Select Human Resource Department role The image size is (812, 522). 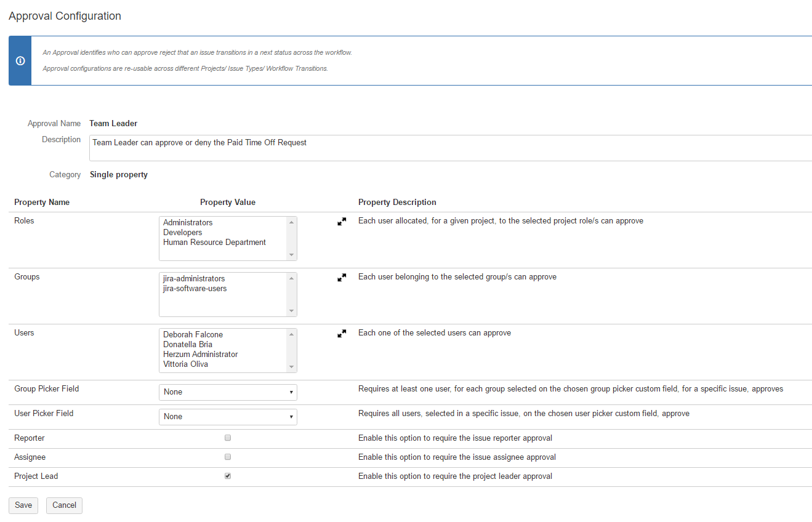pos(214,243)
